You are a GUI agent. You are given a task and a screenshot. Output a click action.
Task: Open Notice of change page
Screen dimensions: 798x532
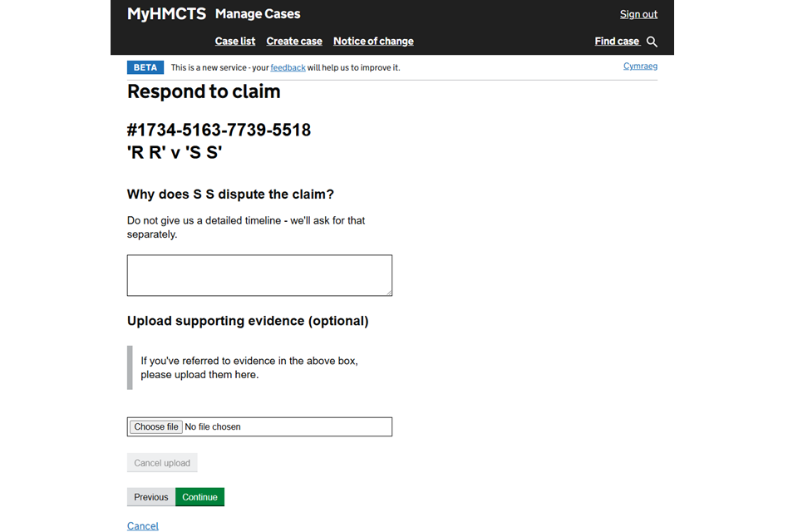pyautogui.click(x=373, y=42)
